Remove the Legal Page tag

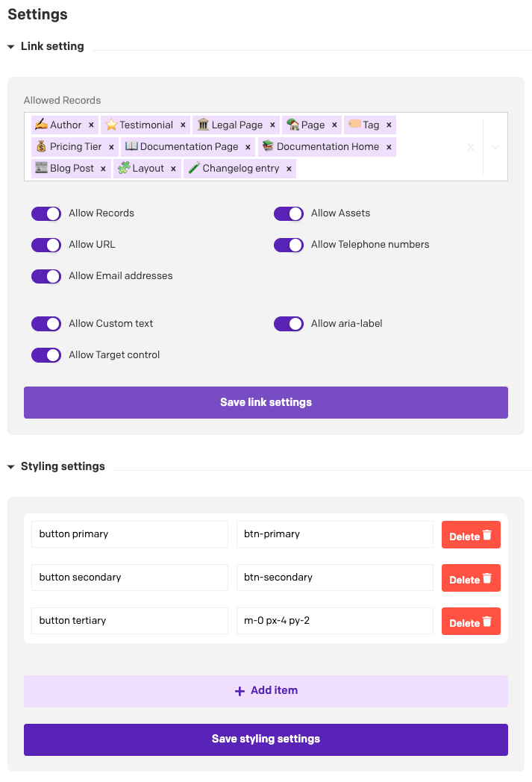pyautogui.click(x=272, y=125)
